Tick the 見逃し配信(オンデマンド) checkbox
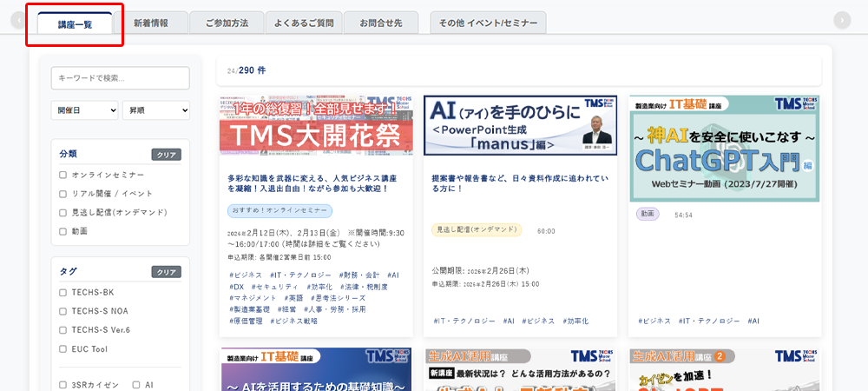Screen dimensions: 868x391 point(62,213)
